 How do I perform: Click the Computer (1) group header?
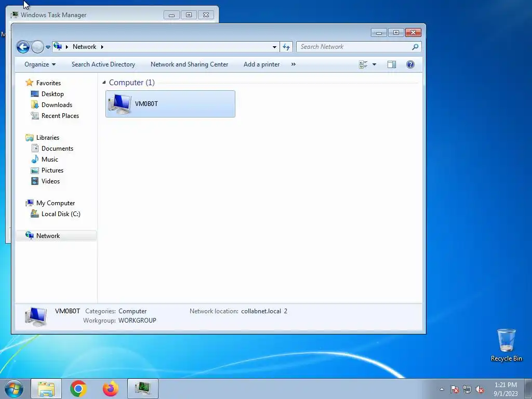click(131, 83)
